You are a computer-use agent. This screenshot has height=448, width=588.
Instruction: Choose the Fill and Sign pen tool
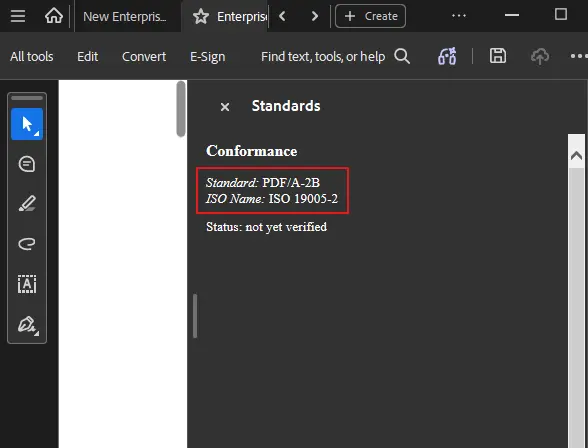[28, 325]
